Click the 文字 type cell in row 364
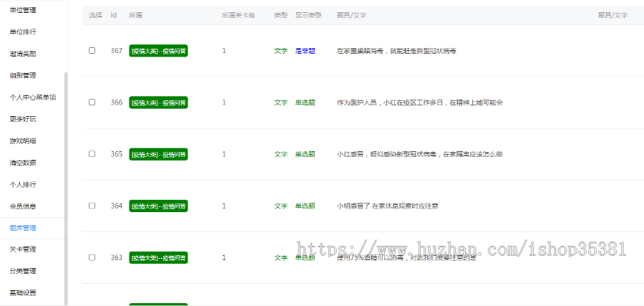 click(x=281, y=206)
